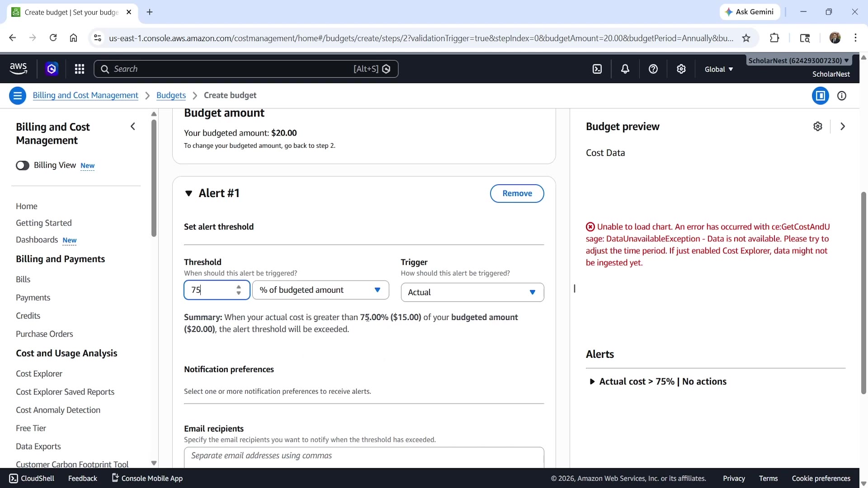Open Payments in the sidebar
This screenshot has width=868, height=488.
[33, 297]
